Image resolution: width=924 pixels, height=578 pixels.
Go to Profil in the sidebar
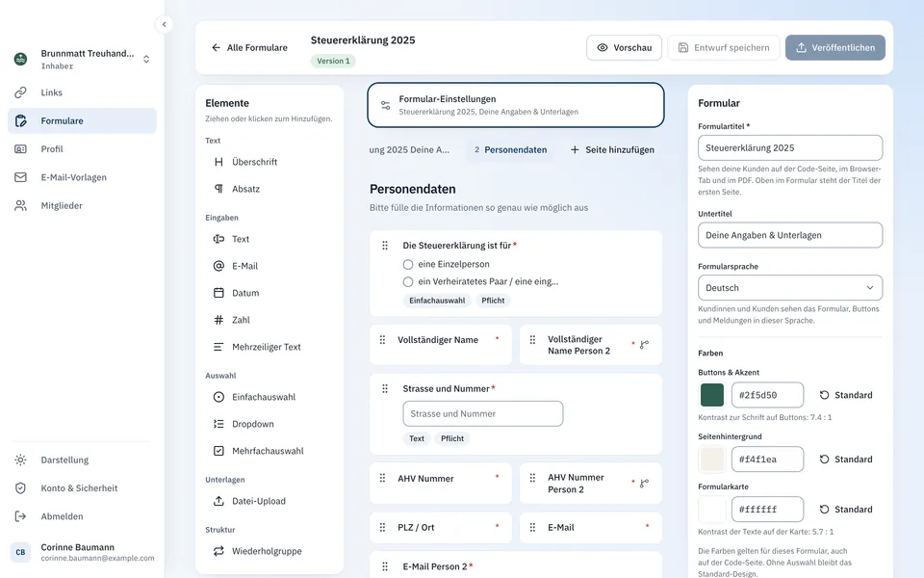[82, 149]
